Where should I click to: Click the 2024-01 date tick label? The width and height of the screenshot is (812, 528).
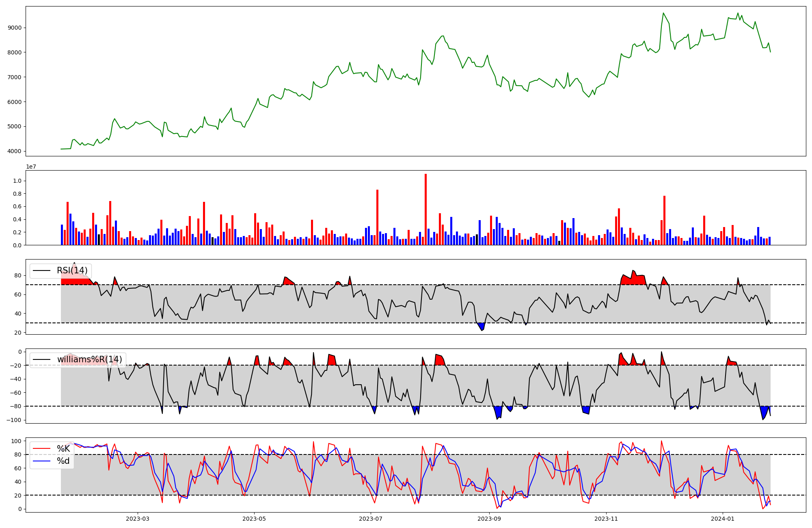(723, 519)
